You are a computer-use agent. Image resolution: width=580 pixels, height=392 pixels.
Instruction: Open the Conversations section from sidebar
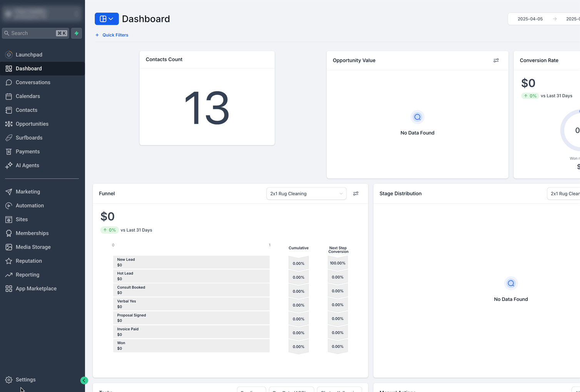(x=33, y=82)
